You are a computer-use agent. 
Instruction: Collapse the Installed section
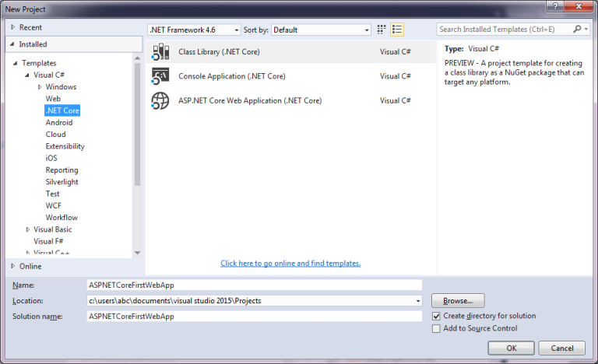pos(12,44)
